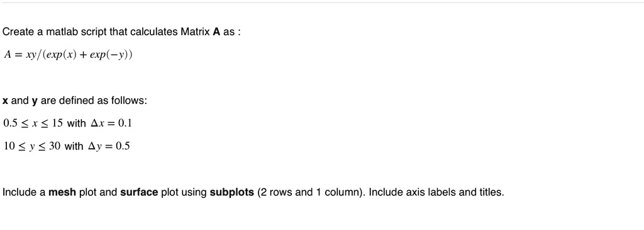Click the bold "A" after the word Matrix

coord(216,32)
